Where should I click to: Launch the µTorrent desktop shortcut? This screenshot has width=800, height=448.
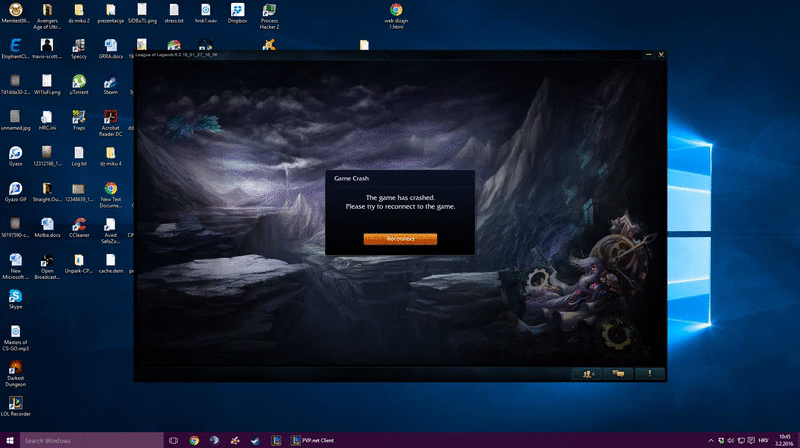pyautogui.click(x=79, y=85)
